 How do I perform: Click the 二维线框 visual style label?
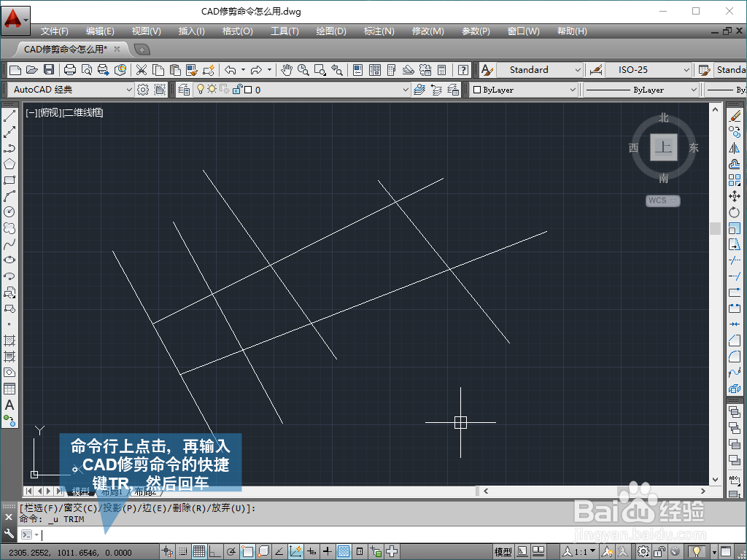point(82,112)
